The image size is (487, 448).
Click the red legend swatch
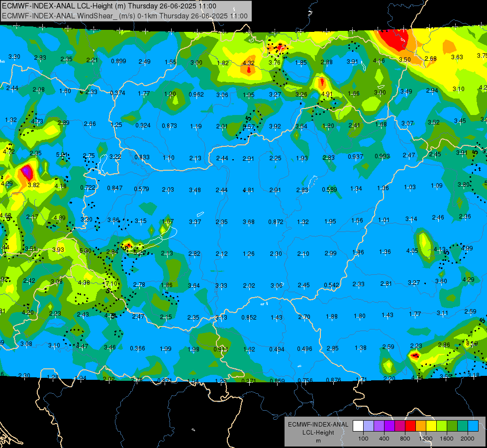[x=410, y=426]
